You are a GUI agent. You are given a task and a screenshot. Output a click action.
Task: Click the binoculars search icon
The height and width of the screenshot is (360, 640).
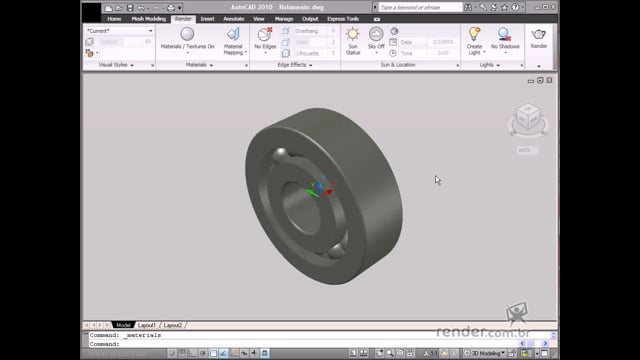coord(468,7)
